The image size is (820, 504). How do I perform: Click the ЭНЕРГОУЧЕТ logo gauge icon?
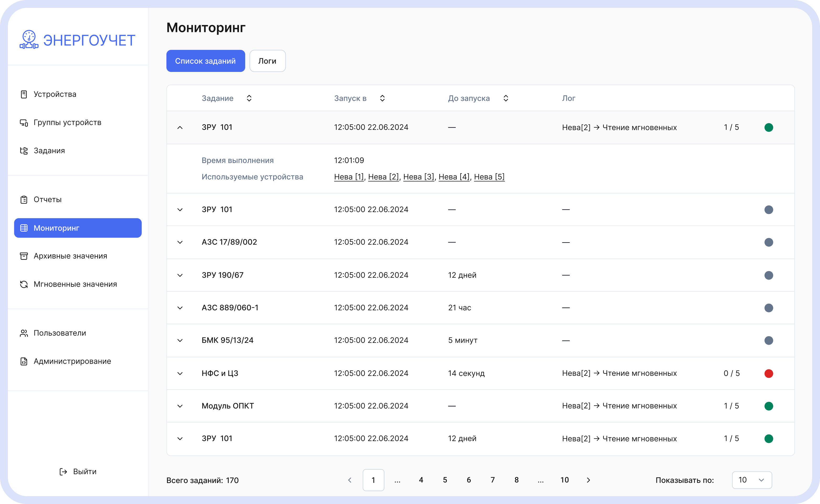coord(29,40)
